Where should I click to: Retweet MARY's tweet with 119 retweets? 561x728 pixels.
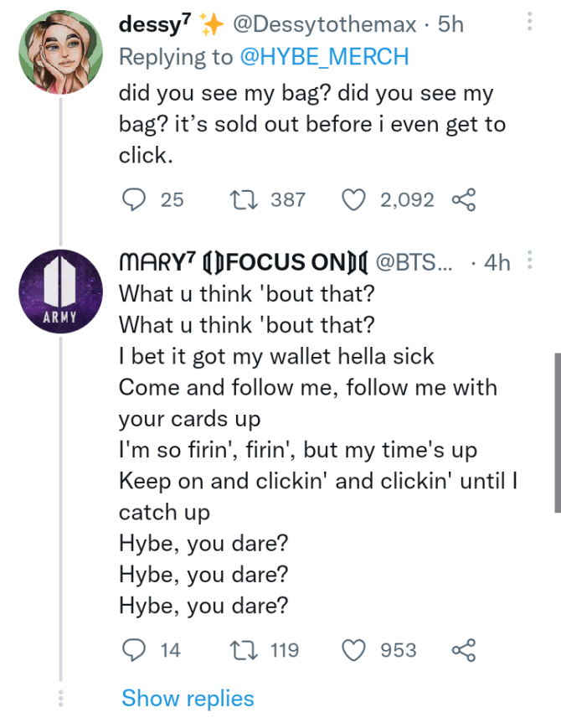pyautogui.click(x=242, y=649)
